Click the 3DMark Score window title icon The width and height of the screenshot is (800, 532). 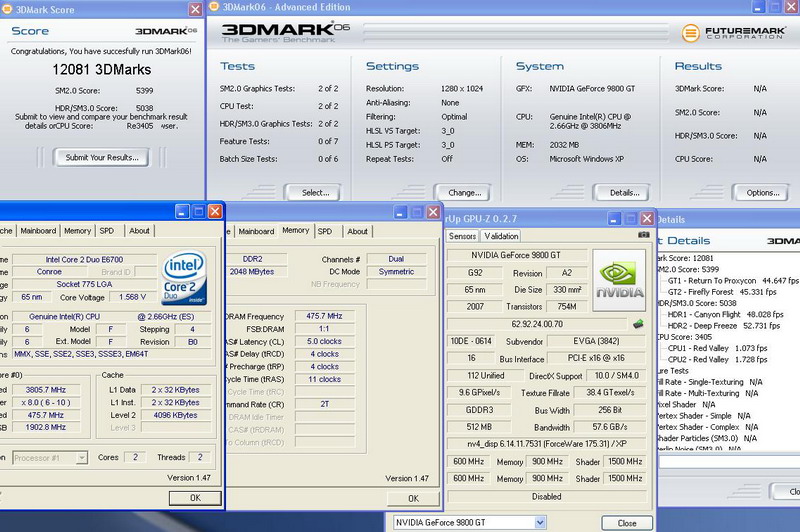[x=7, y=9]
